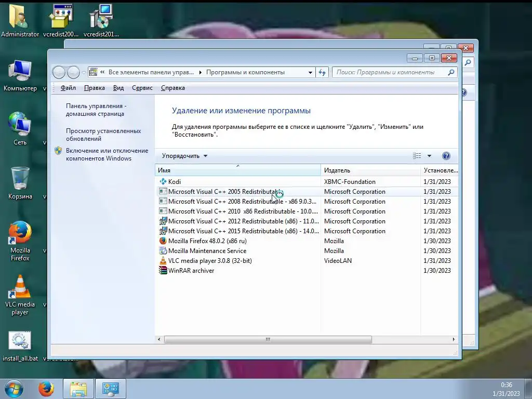The image size is (532, 399).
Task: Click the scroll right arrow
Action: pyautogui.click(x=454, y=339)
